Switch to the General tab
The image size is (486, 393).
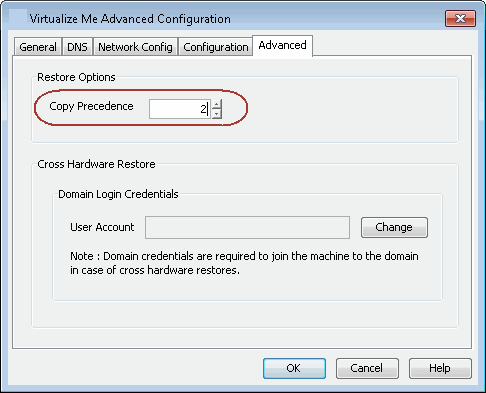click(x=38, y=47)
